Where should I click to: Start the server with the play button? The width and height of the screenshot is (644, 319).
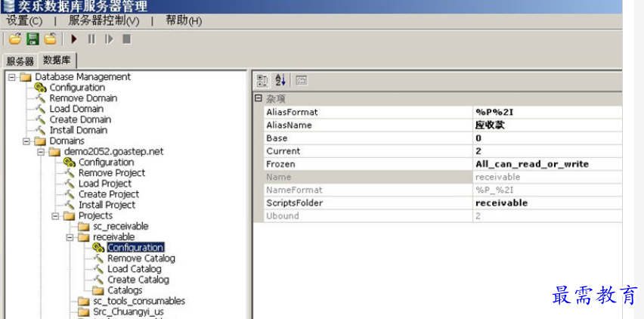pos(74,39)
